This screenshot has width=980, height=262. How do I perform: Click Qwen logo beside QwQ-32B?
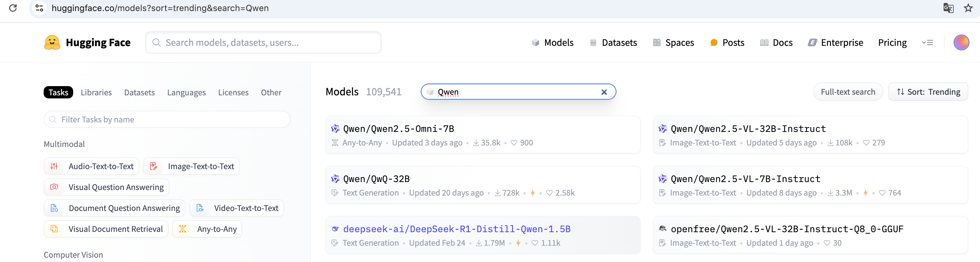(335, 179)
